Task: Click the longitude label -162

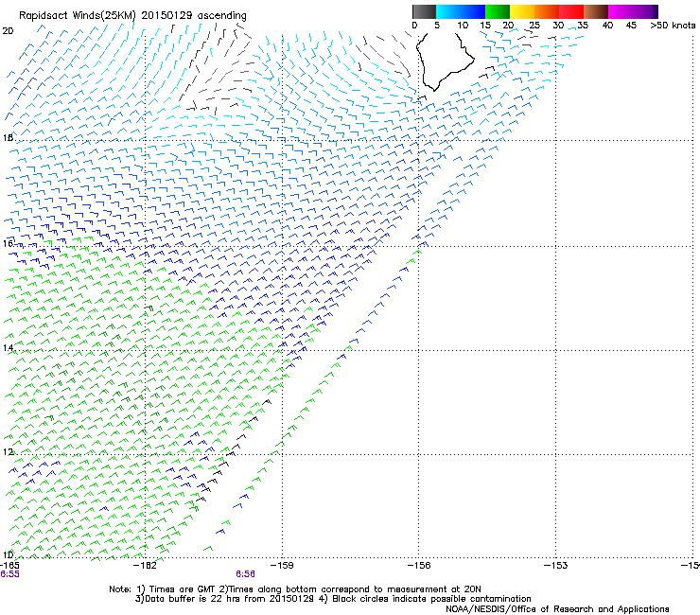Action: click(145, 566)
